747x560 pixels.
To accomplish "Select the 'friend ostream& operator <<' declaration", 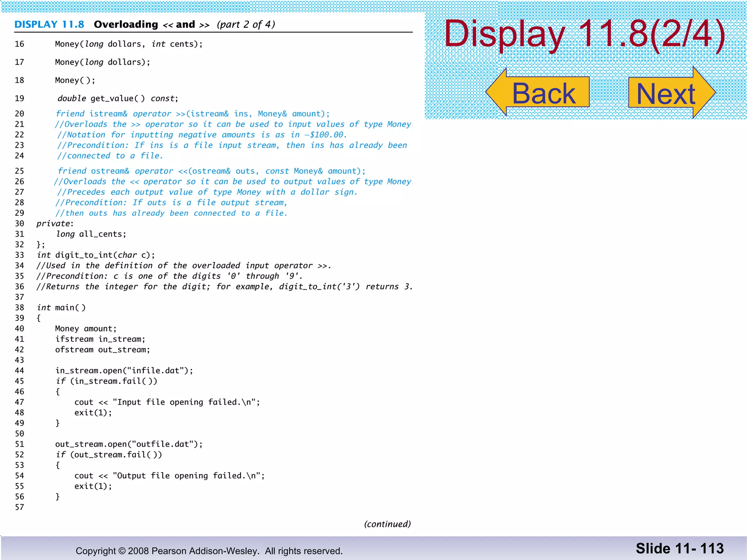I will [x=212, y=171].
